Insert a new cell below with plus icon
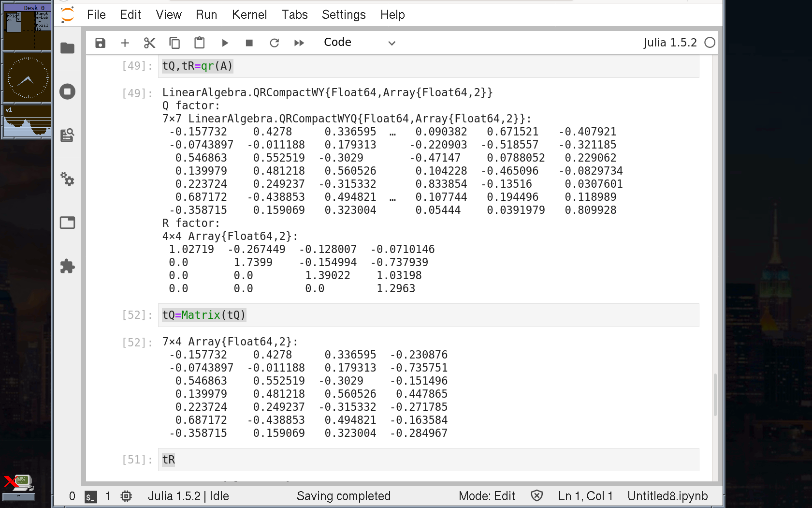The height and width of the screenshot is (508, 812). click(125, 43)
